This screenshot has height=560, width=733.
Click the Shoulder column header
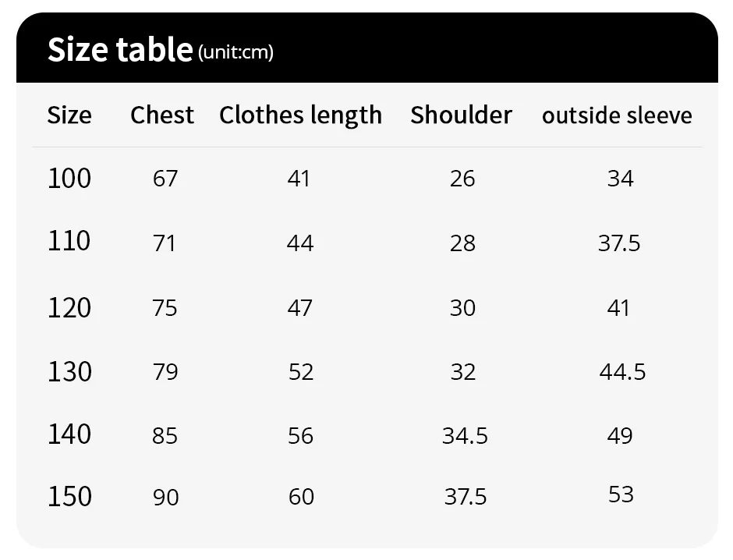(x=461, y=115)
